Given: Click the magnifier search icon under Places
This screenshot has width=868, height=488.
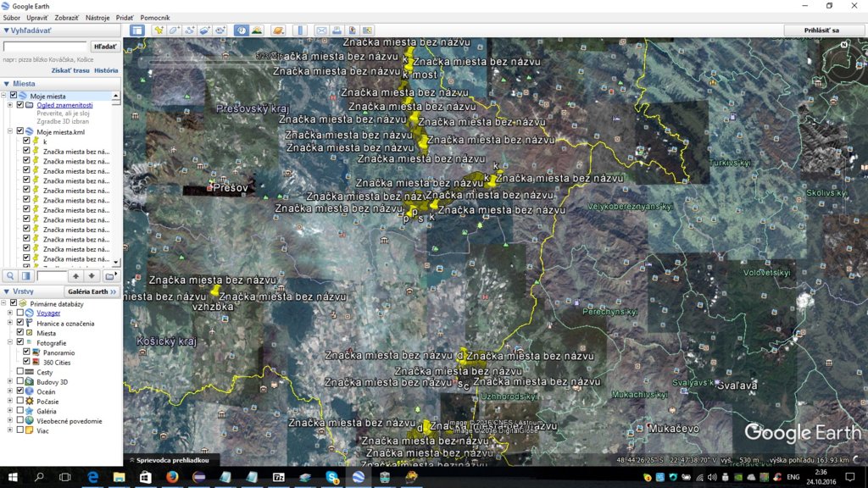Looking at the screenshot, I should pos(10,275).
